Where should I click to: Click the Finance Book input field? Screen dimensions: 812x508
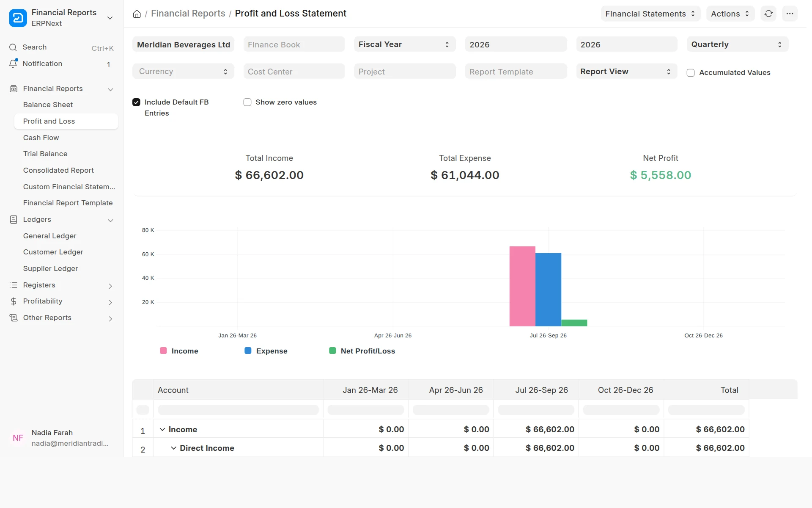(x=294, y=44)
